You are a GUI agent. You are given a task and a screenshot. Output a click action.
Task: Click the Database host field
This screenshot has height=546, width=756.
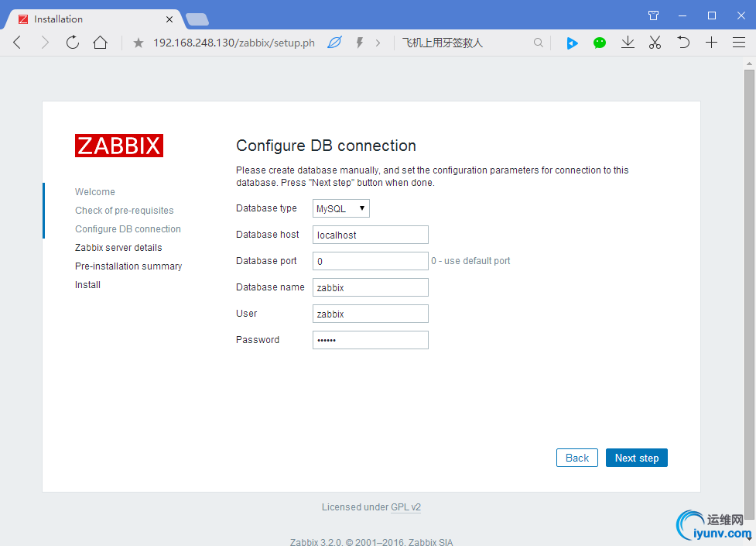point(371,235)
